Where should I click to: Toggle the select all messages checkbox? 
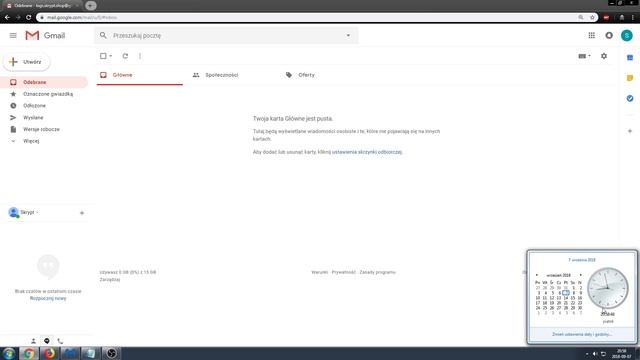(103, 56)
